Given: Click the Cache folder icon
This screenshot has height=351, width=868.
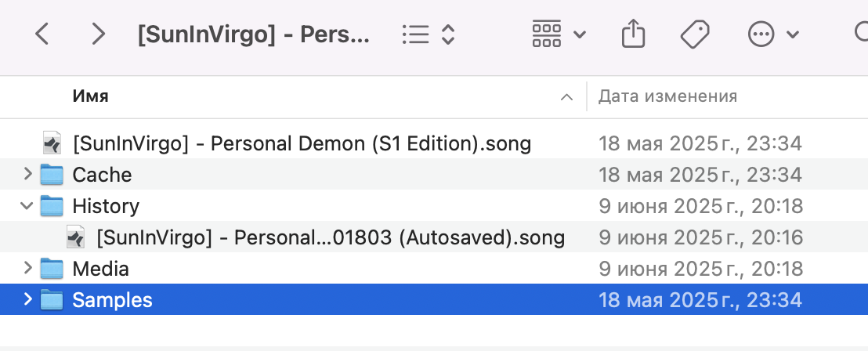Looking at the screenshot, I should click(52, 175).
